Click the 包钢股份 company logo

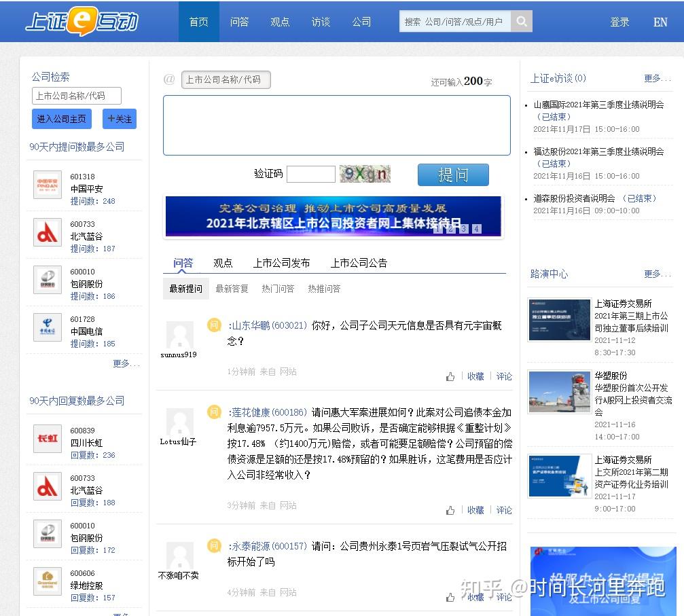tap(47, 280)
